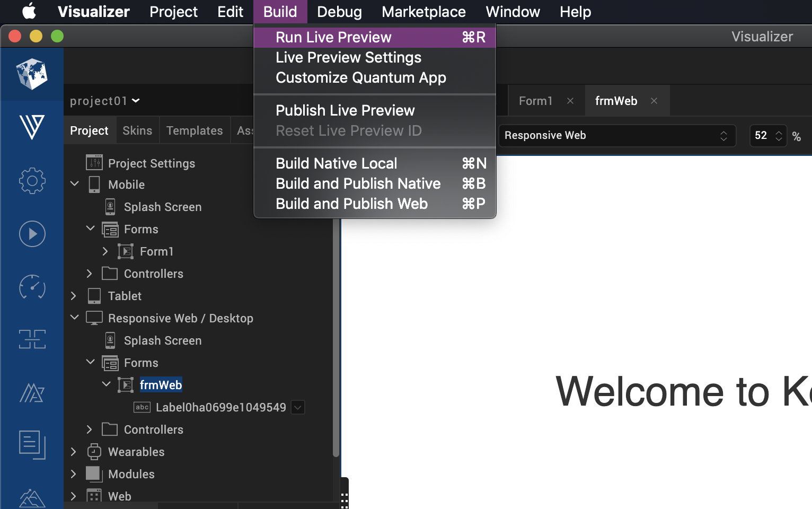812x509 pixels.
Task: Click the Wearables watch icon
Action: click(94, 452)
